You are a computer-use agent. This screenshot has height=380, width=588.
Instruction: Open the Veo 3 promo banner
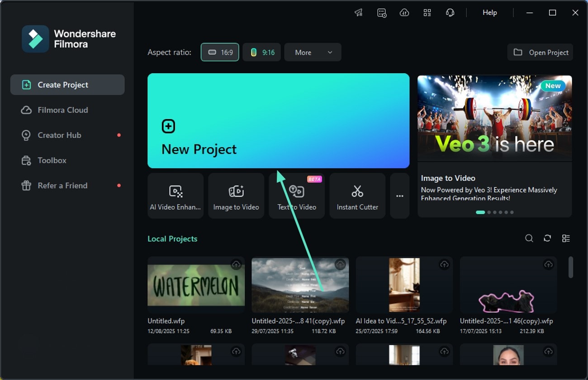495,119
